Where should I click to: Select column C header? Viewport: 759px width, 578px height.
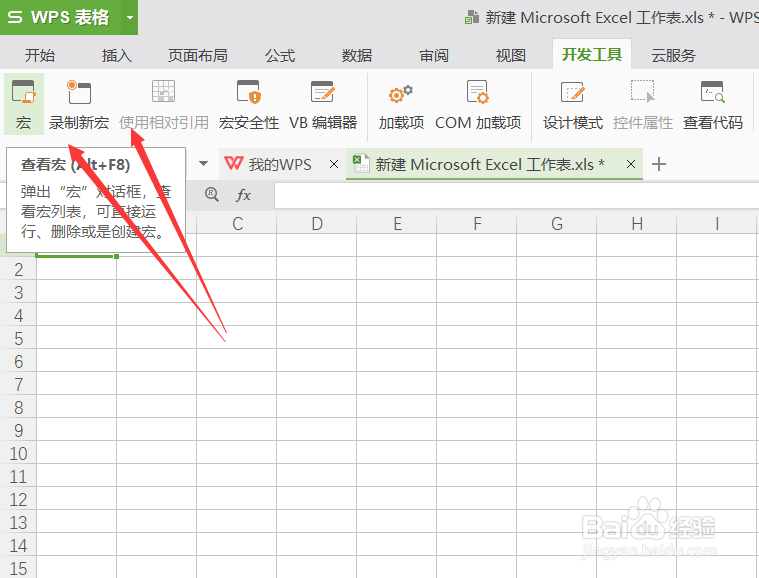click(x=237, y=224)
